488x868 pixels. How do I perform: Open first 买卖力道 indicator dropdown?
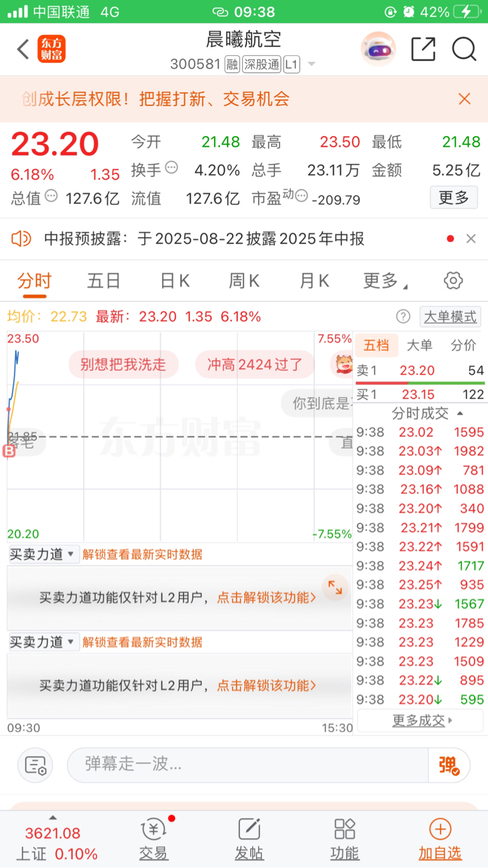point(44,554)
